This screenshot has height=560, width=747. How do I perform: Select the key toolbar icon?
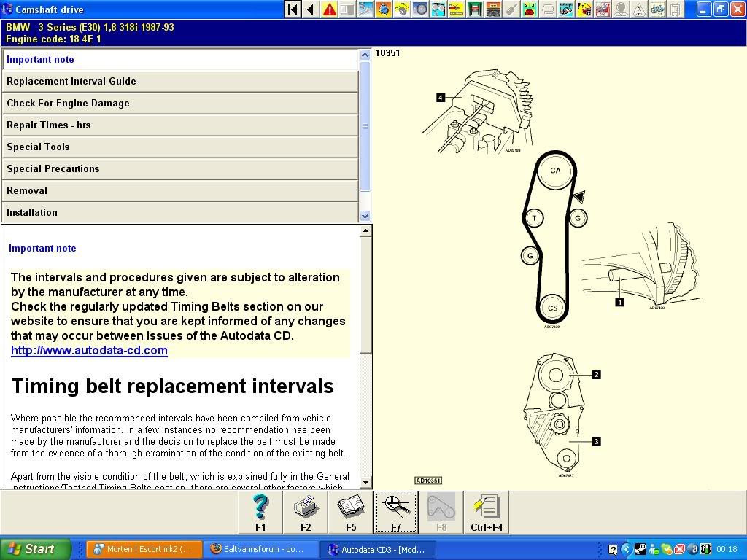pos(511,9)
